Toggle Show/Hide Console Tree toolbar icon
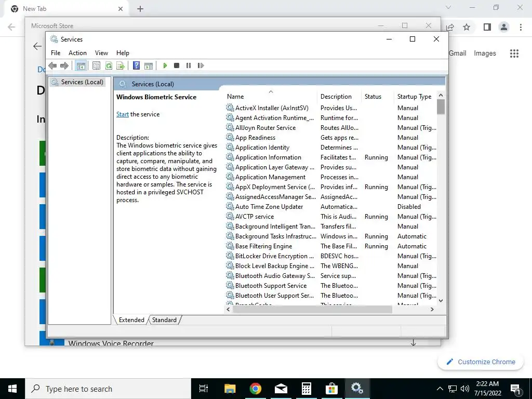Viewport: 532px width, 399px height. click(x=81, y=66)
